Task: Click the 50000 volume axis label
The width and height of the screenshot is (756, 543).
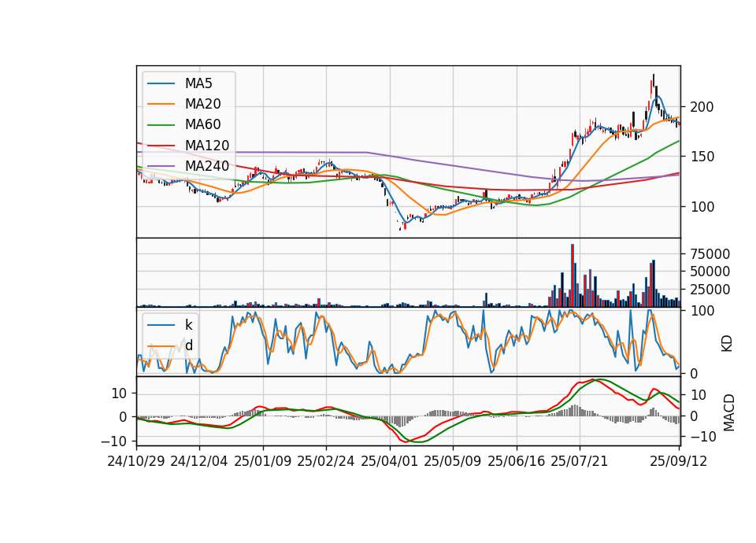Action: (x=710, y=271)
